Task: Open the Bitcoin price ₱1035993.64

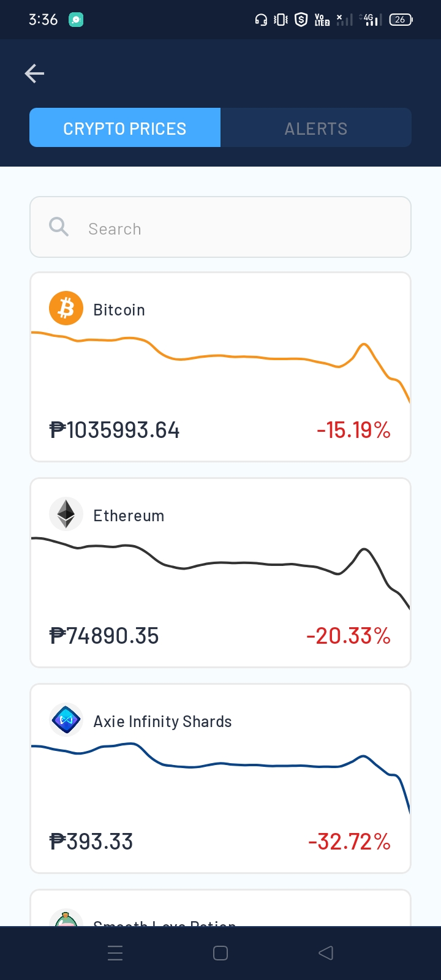Action: click(115, 430)
